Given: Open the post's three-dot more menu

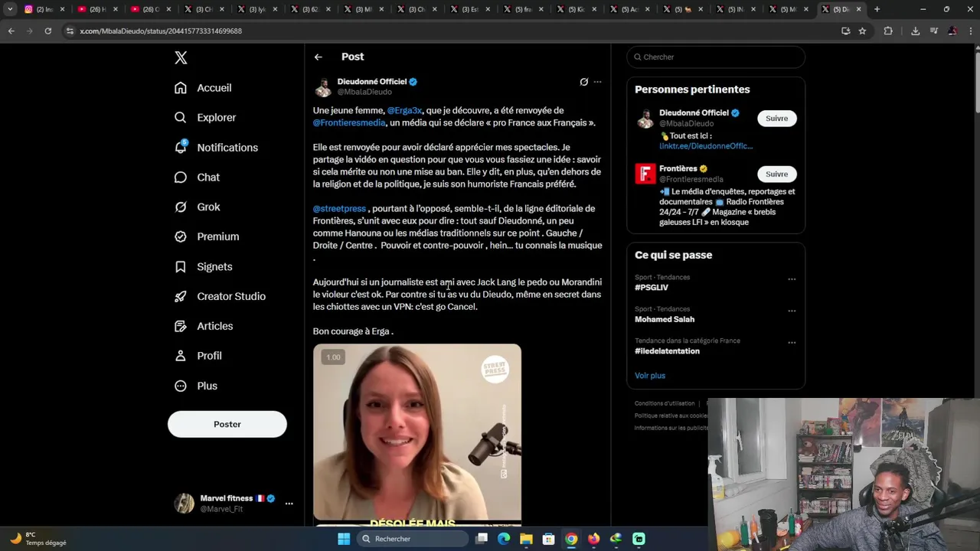Looking at the screenshot, I should coord(598,82).
